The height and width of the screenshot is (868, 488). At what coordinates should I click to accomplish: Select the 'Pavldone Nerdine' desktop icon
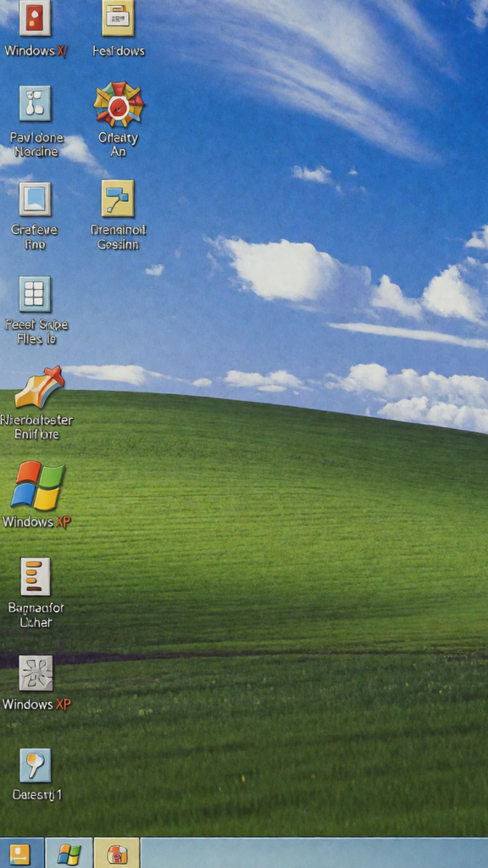pos(35,103)
